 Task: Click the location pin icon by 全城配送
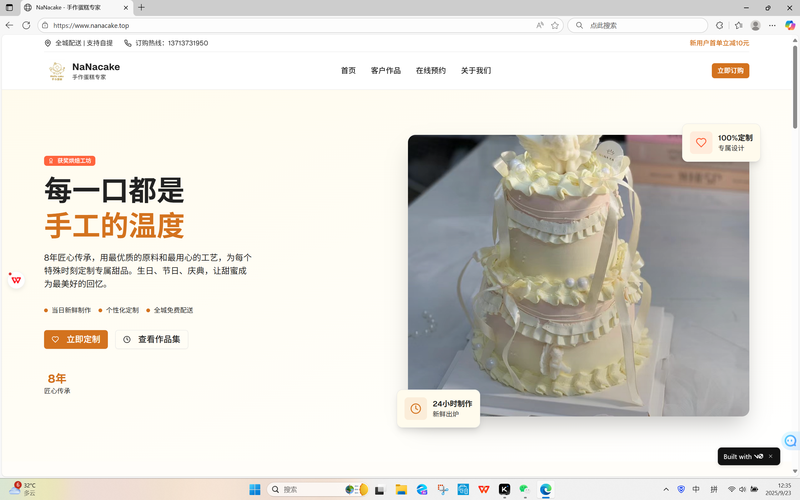[x=47, y=43]
